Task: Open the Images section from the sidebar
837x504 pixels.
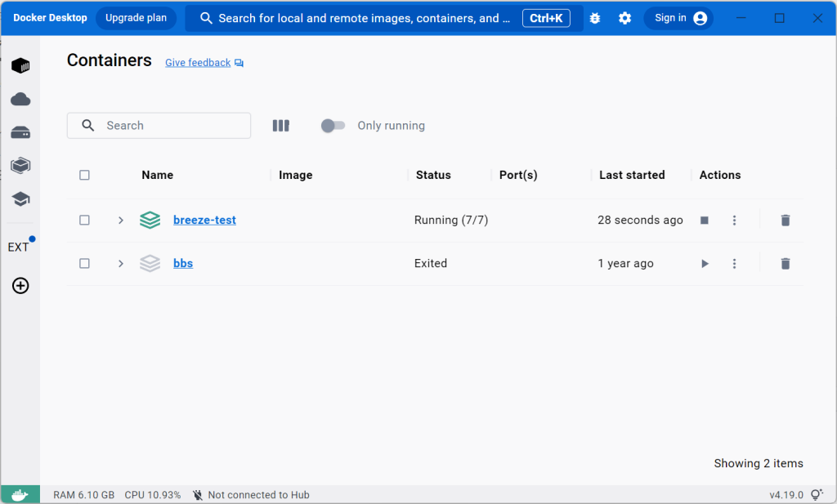Action: click(x=20, y=165)
